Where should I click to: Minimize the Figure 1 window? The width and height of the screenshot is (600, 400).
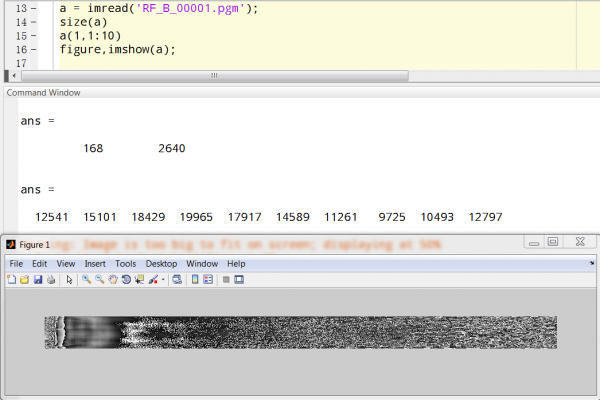534,243
